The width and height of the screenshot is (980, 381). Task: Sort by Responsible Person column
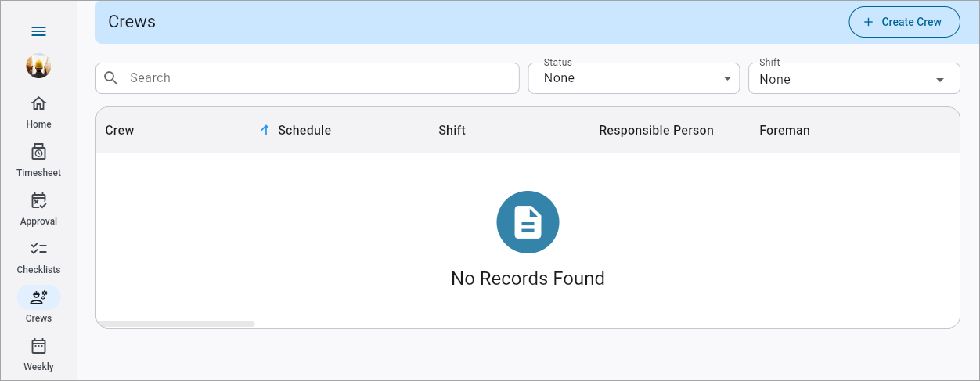click(656, 130)
